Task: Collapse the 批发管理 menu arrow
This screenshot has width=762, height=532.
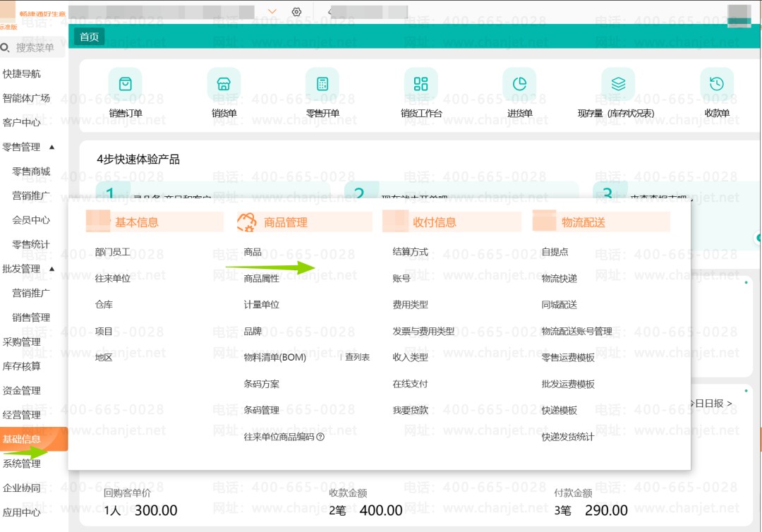Action: coord(52,269)
